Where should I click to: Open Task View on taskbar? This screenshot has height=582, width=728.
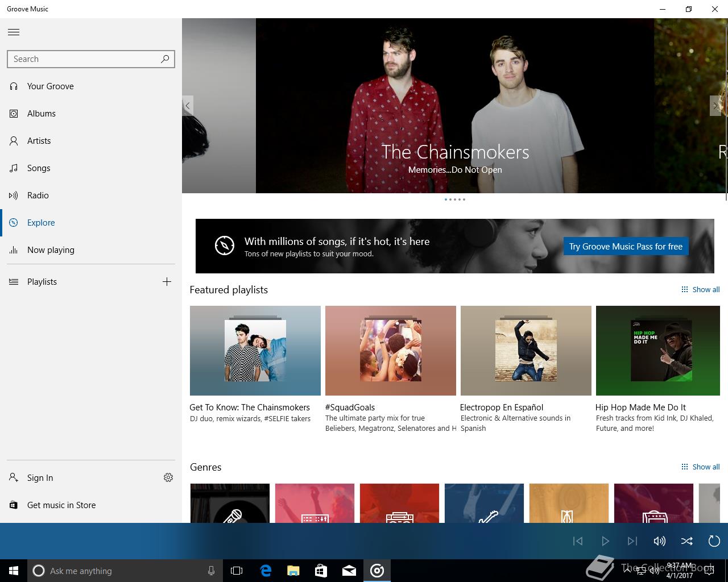click(237, 571)
